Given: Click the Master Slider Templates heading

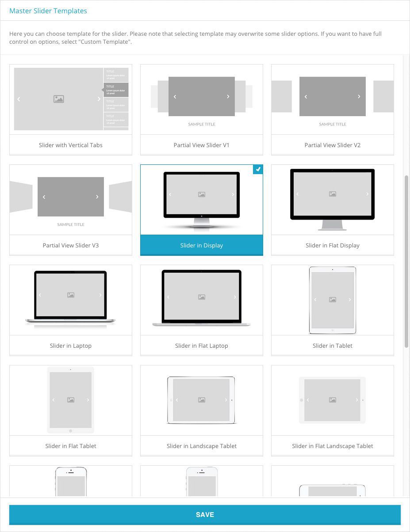Looking at the screenshot, I should coord(48,11).
